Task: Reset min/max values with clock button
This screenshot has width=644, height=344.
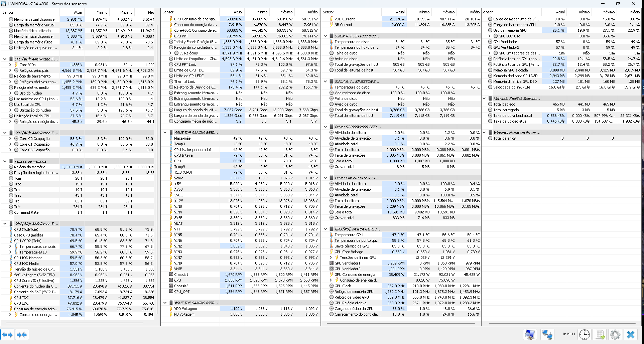Action: pos(585,334)
